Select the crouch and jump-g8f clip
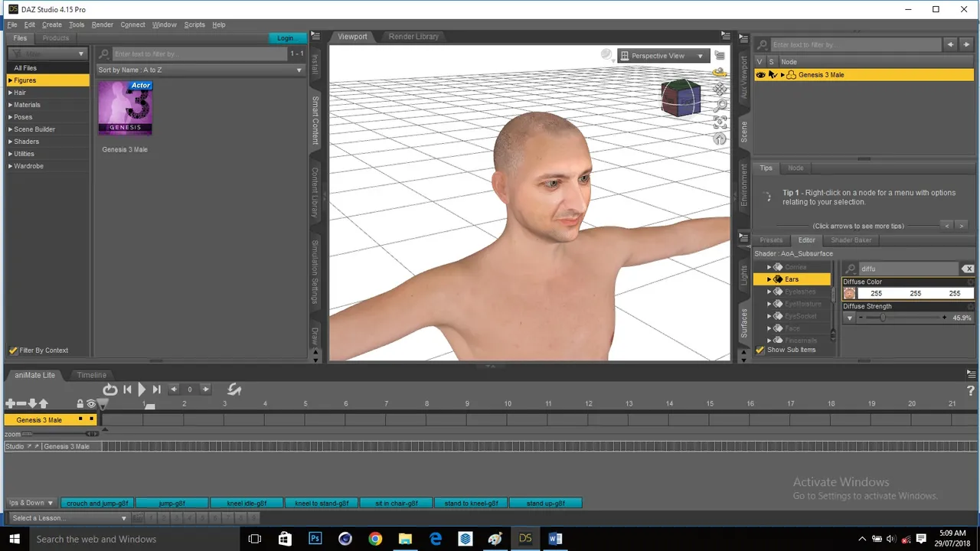 [x=97, y=504]
